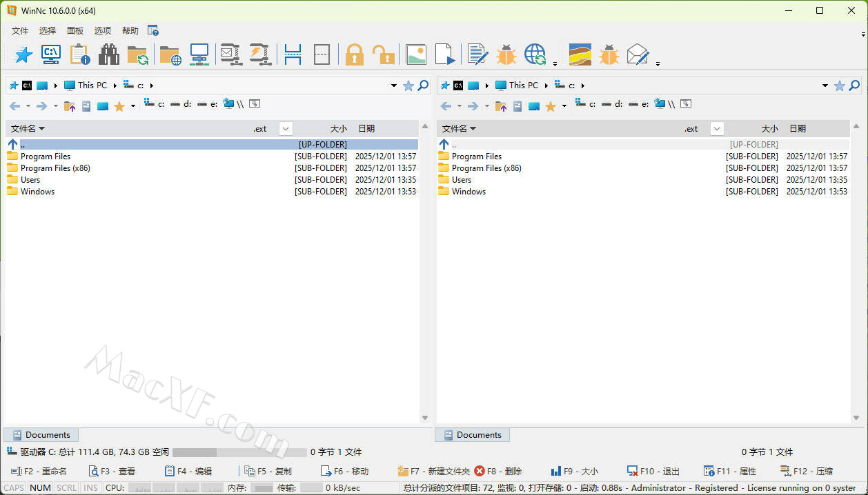
Task: Click the orange closed padlock encrypt icon
Action: 355,54
